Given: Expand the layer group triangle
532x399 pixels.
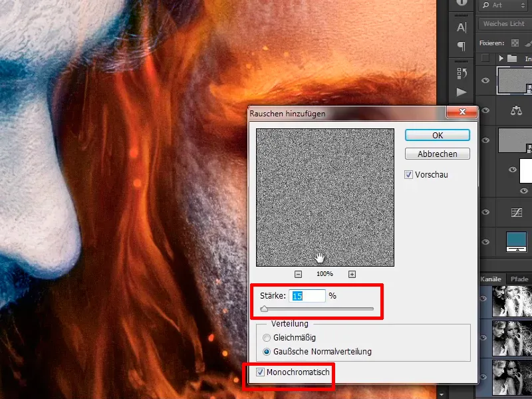Looking at the screenshot, I should pyautogui.click(x=501, y=59).
